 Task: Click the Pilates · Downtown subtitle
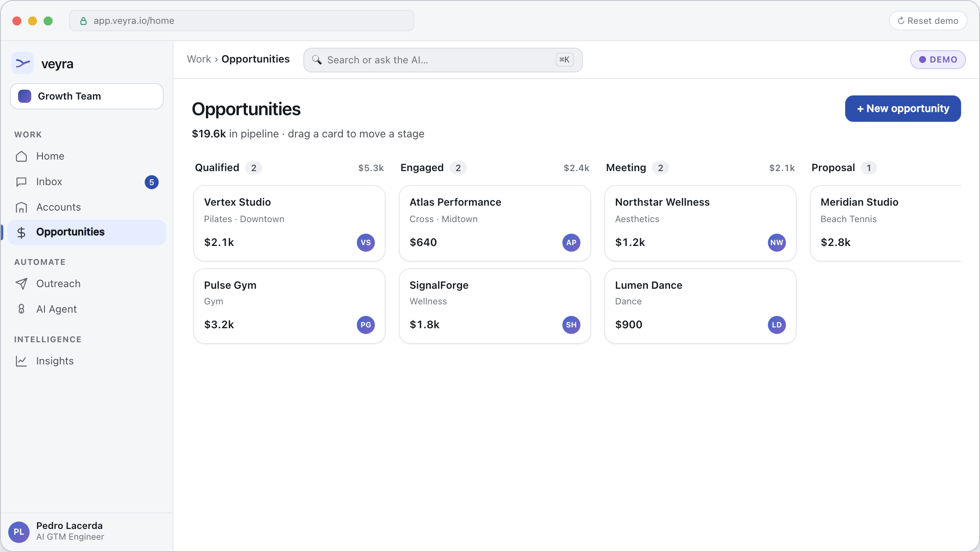[x=244, y=219]
